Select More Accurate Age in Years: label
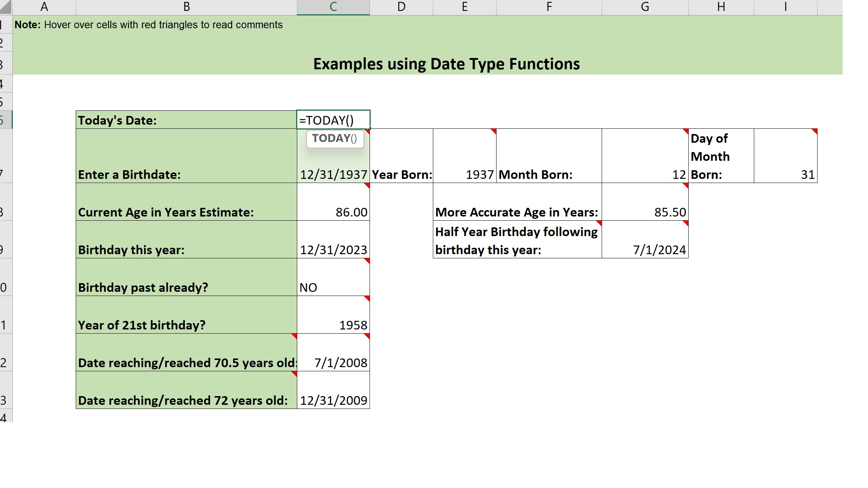Image resolution: width=868 pixels, height=488 pixels. pos(517,202)
